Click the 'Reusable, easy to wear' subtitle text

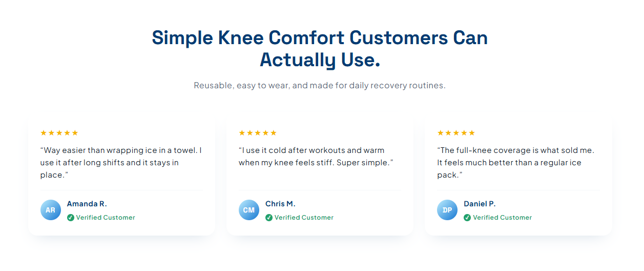[320, 85]
